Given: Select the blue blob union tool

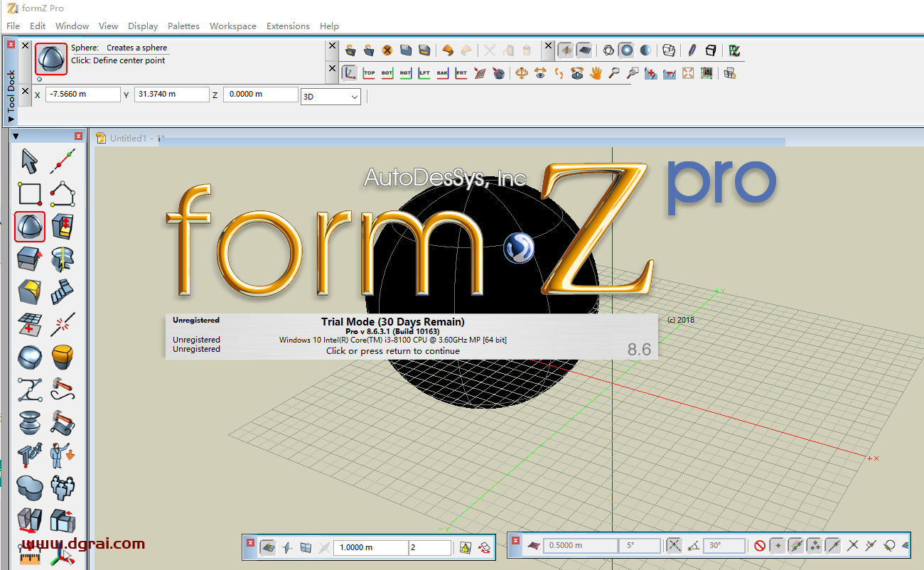Looking at the screenshot, I should click(29, 488).
